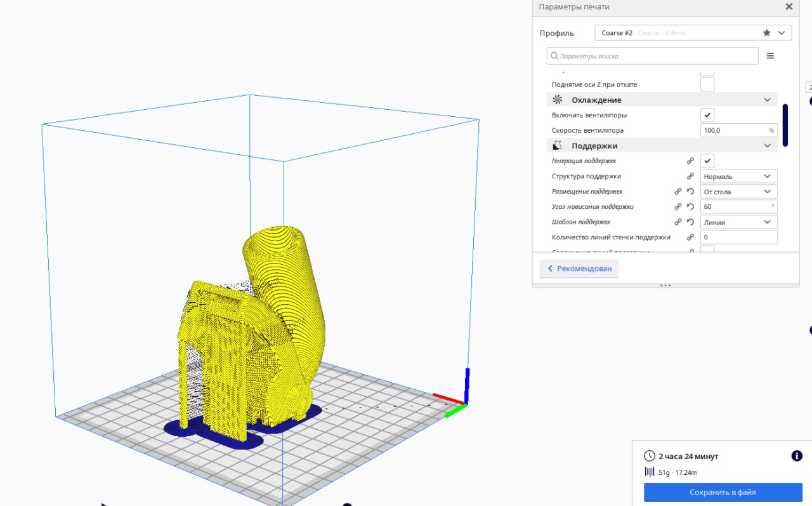812x506 pixels.
Task: Click the 51g · 17.24m material estimate
Action: 678,472
